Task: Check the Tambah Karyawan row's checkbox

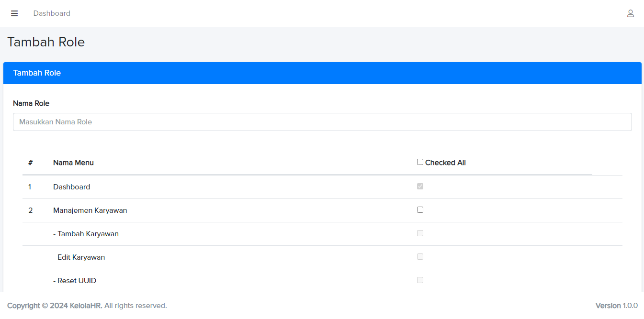Action: [x=420, y=233]
